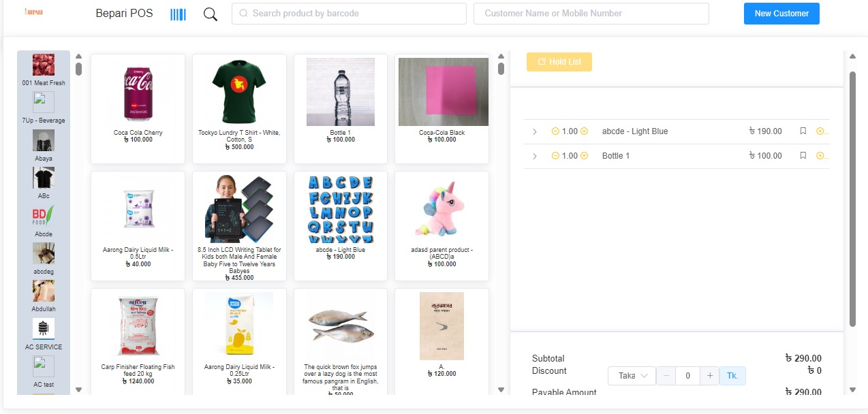The image size is (868, 414).
Task: Click the New Customer button
Action: (x=781, y=14)
